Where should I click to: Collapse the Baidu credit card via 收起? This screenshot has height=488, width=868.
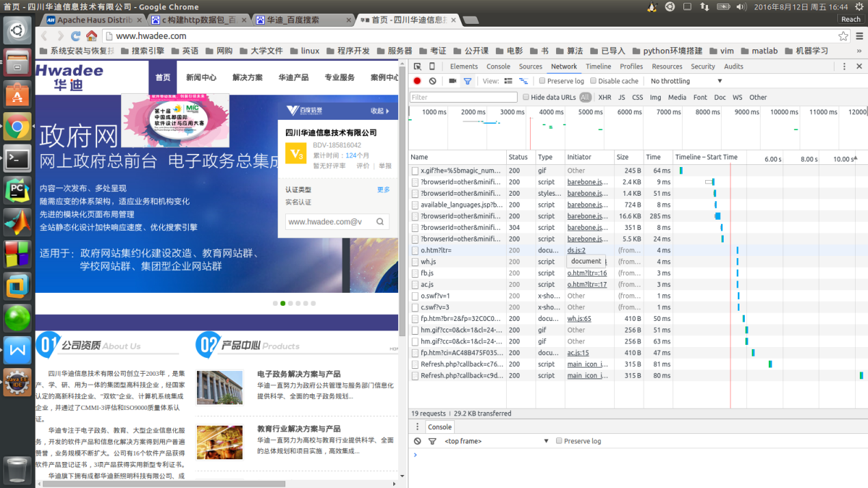coord(380,111)
